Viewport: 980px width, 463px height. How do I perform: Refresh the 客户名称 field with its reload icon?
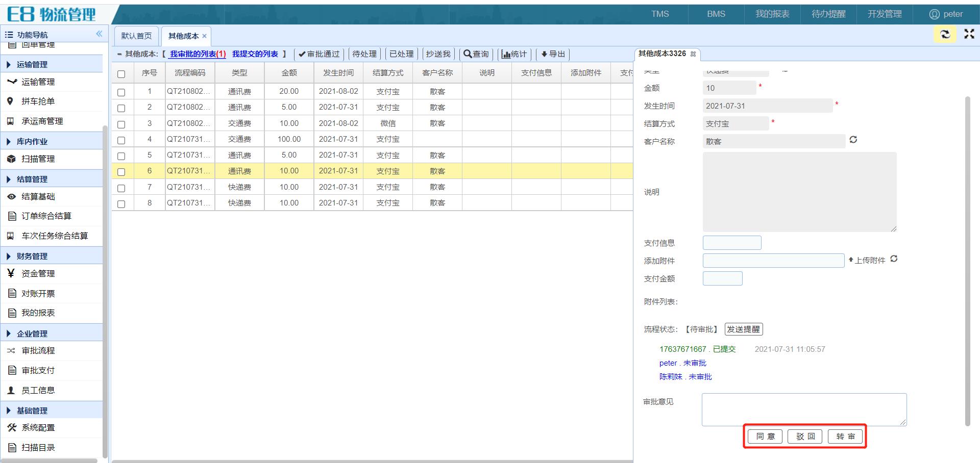(853, 140)
